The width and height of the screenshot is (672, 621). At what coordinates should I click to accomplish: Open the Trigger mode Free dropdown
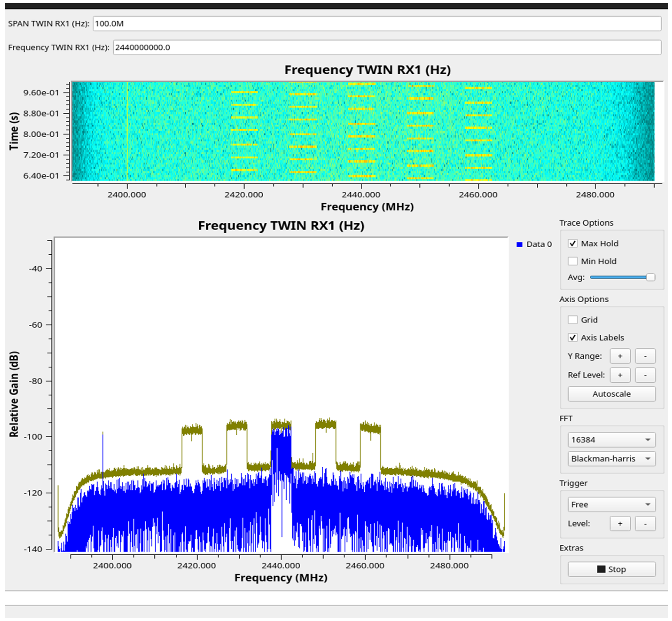[x=611, y=504]
